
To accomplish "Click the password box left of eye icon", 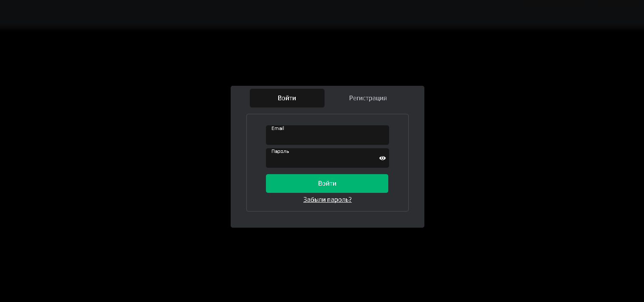I will click(321, 160).
